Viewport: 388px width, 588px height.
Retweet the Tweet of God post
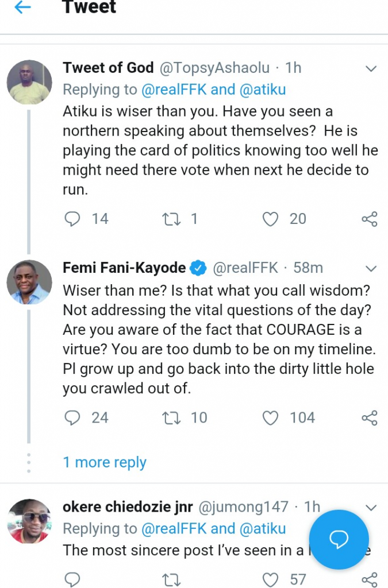[171, 219]
